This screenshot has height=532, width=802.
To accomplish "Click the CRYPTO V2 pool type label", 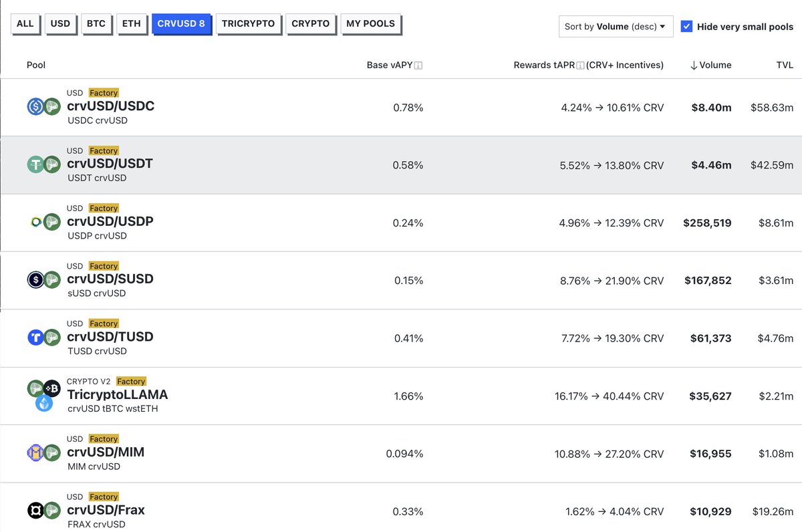I will 88,382.
